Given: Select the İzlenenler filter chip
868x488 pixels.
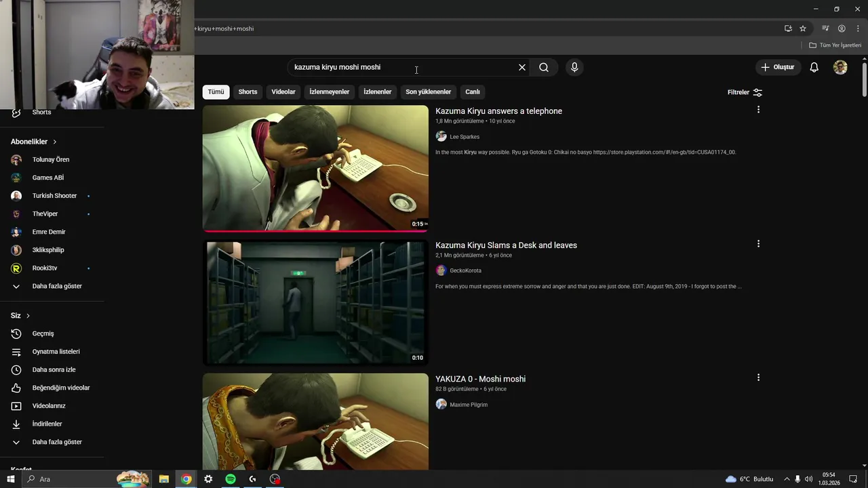Looking at the screenshot, I should [377, 91].
